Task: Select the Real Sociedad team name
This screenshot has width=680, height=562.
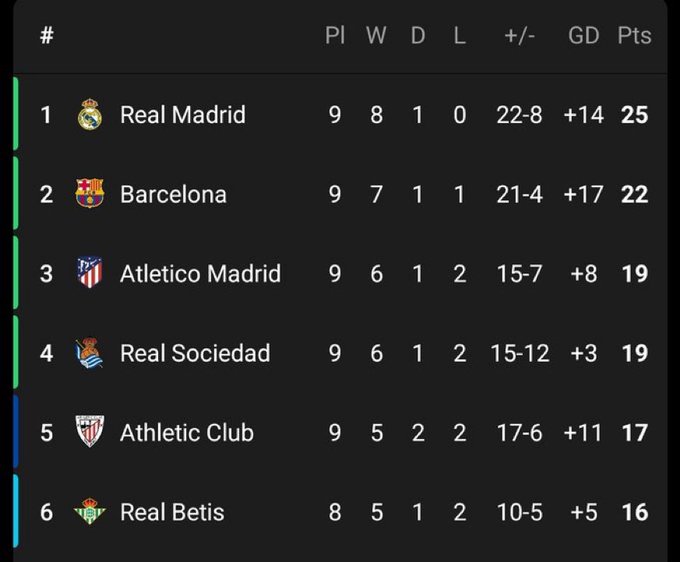Action: (x=195, y=353)
